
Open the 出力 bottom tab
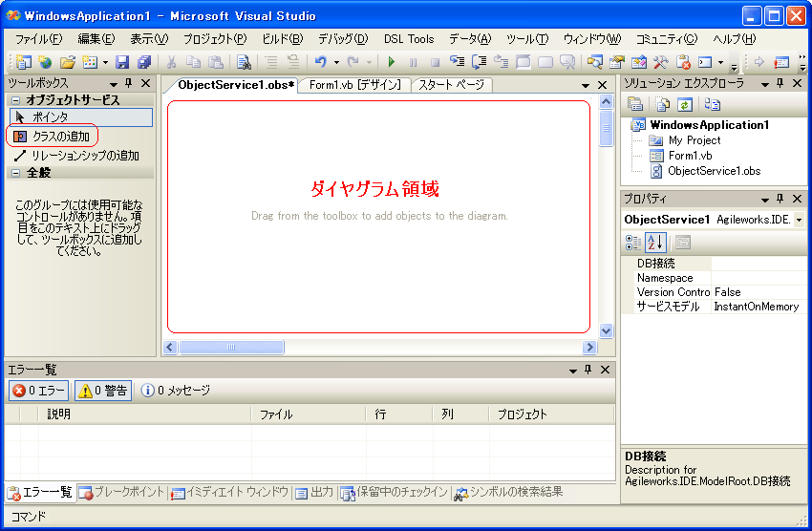(315, 492)
